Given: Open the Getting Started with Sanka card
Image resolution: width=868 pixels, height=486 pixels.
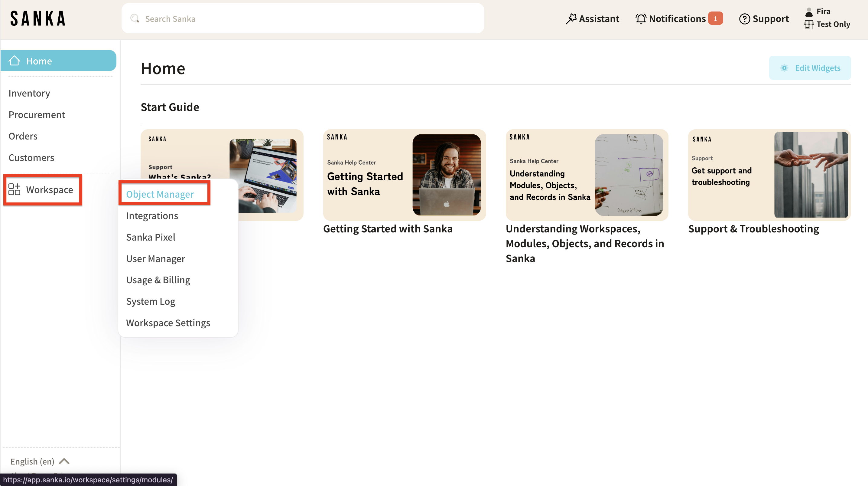Looking at the screenshot, I should 404,175.
